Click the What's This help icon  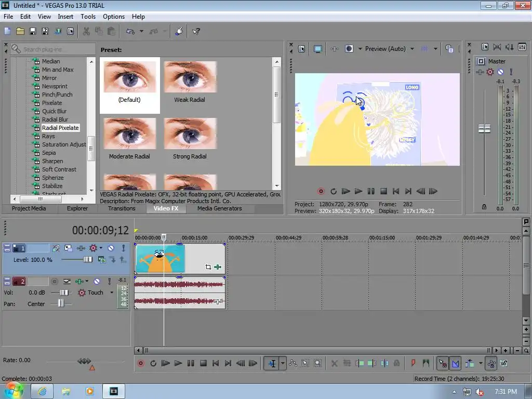click(x=196, y=31)
